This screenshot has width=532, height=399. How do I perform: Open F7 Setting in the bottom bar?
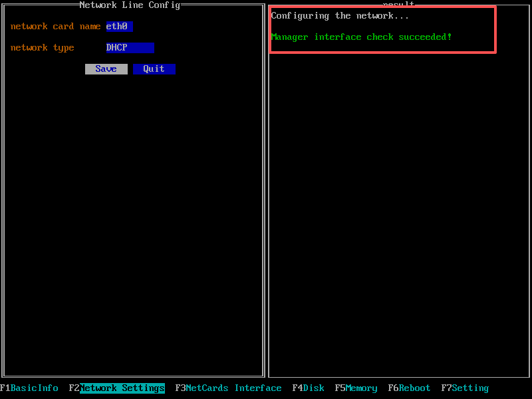pos(465,388)
